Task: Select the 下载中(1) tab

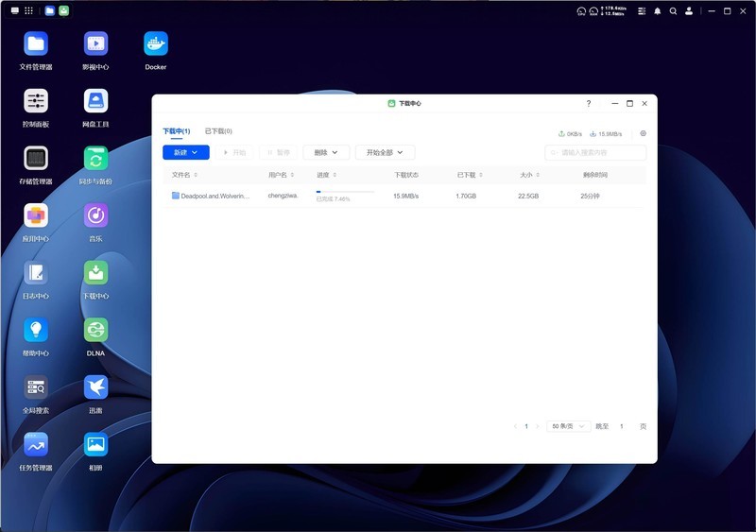Action: [x=177, y=131]
